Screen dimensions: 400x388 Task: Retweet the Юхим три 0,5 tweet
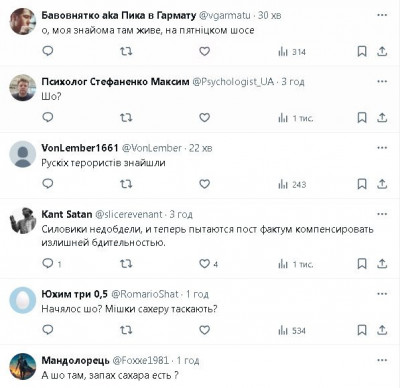click(126, 330)
